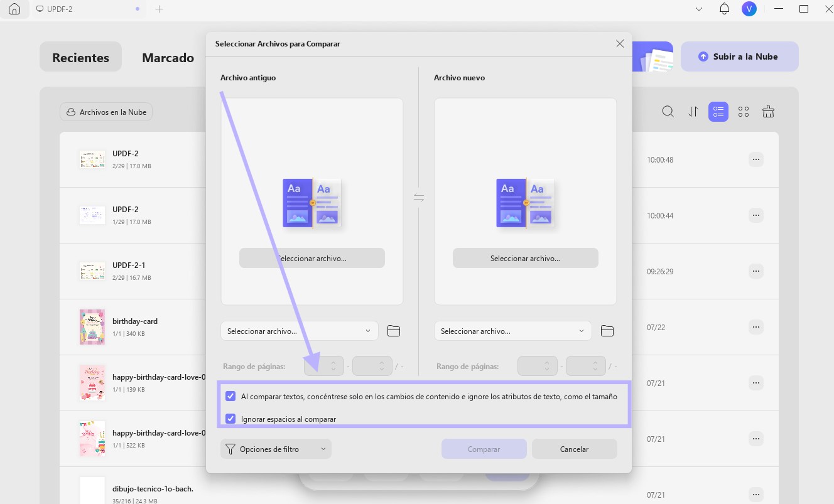The width and height of the screenshot is (834, 504).
Task: Click old file end page stepper
Action: point(372,366)
